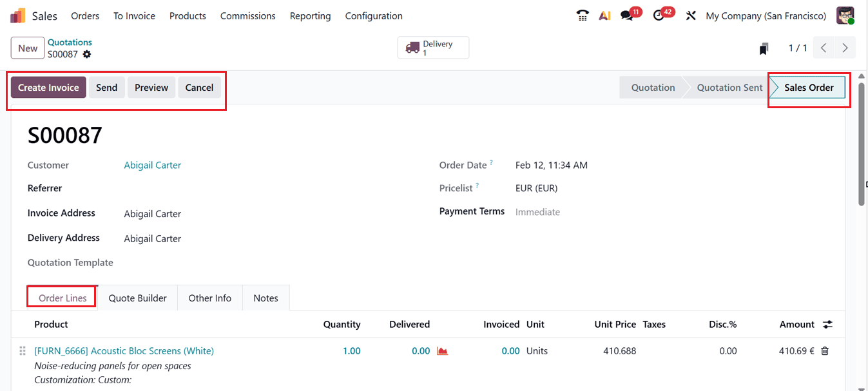Open the Discuss messages icon
This screenshot has height=391, width=868.
[626, 15]
